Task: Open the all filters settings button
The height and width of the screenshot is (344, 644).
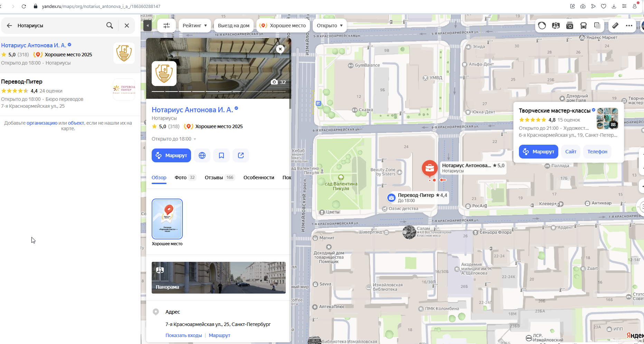Action: [167, 26]
